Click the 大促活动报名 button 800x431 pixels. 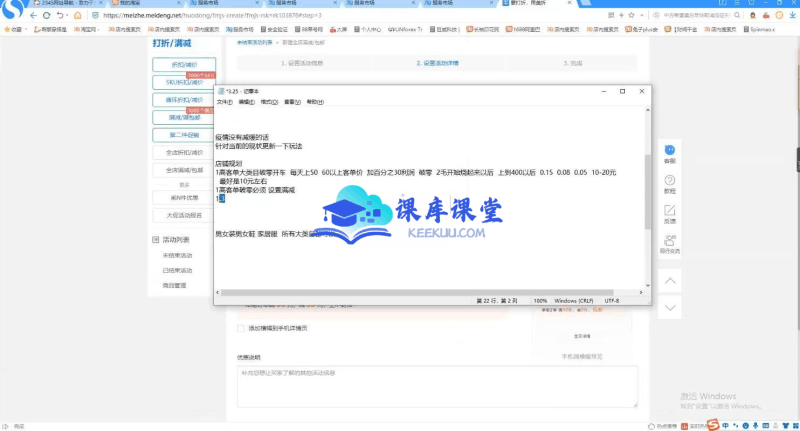(184, 215)
